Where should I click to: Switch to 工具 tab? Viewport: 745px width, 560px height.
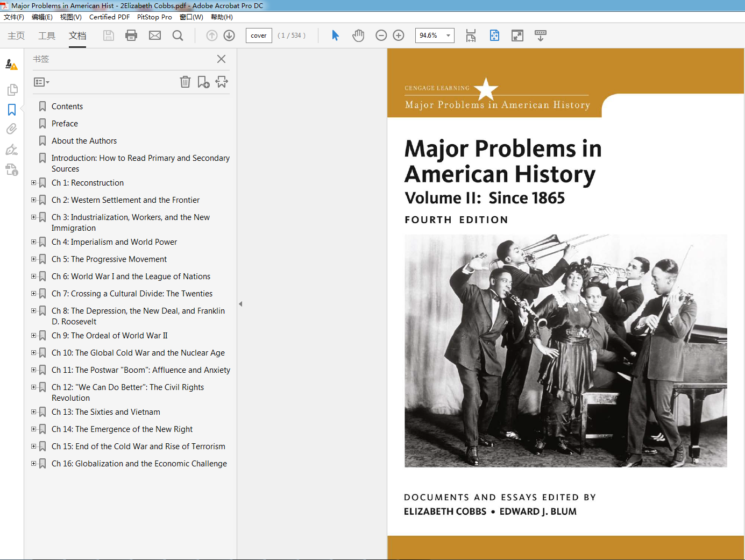pos(47,36)
